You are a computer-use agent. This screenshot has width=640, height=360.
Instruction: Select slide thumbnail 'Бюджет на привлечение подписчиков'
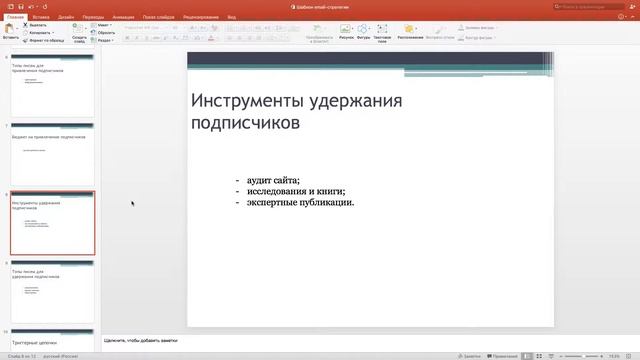coord(53,154)
